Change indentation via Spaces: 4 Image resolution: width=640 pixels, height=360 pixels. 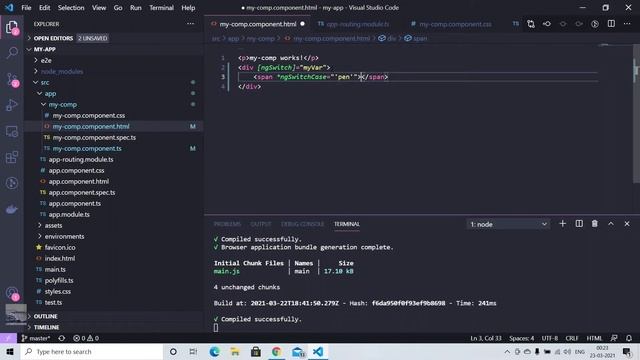(x=521, y=338)
